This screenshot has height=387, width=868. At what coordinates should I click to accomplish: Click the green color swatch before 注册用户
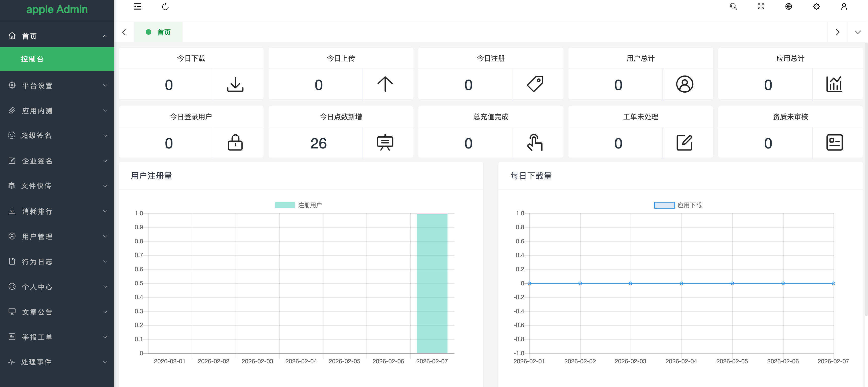pyautogui.click(x=285, y=205)
